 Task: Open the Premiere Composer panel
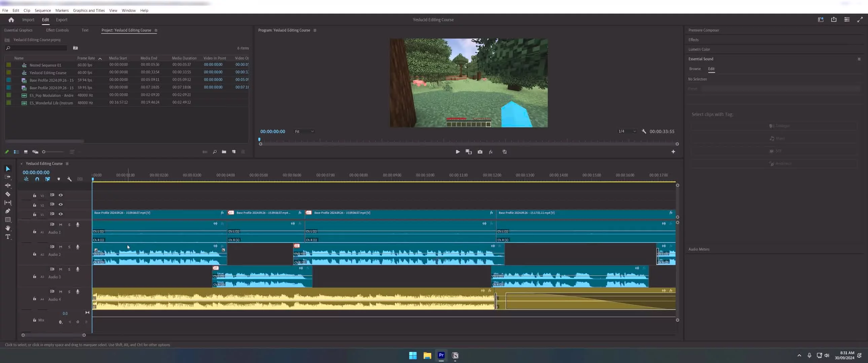tap(703, 30)
